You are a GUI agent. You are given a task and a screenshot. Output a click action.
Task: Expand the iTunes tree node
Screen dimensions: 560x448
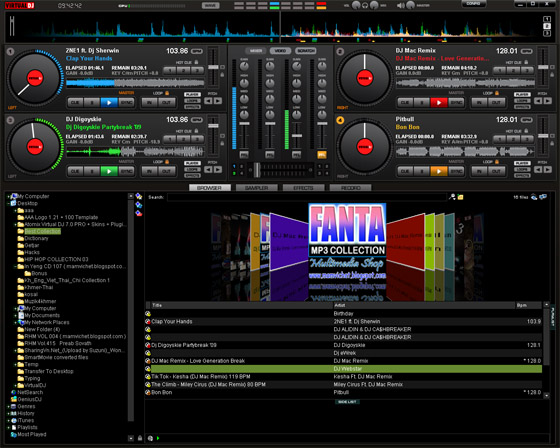9,420
